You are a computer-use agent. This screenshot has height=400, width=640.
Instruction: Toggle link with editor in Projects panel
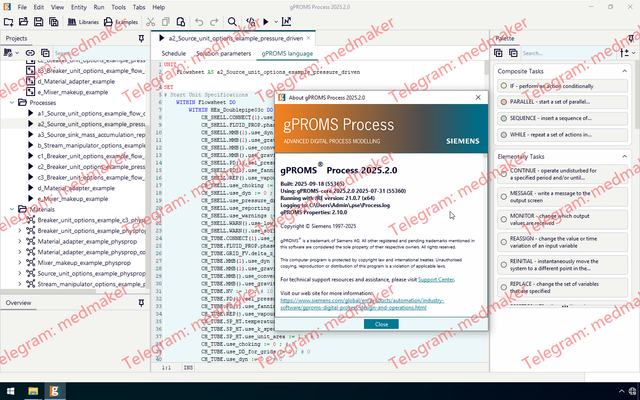coord(30,53)
